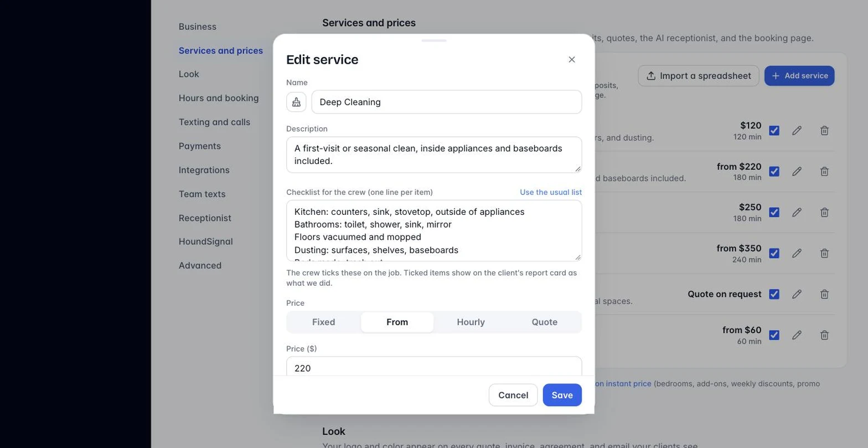The height and width of the screenshot is (448, 868).
Task: Toggle the $250 service checkbox
Action: point(774,213)
